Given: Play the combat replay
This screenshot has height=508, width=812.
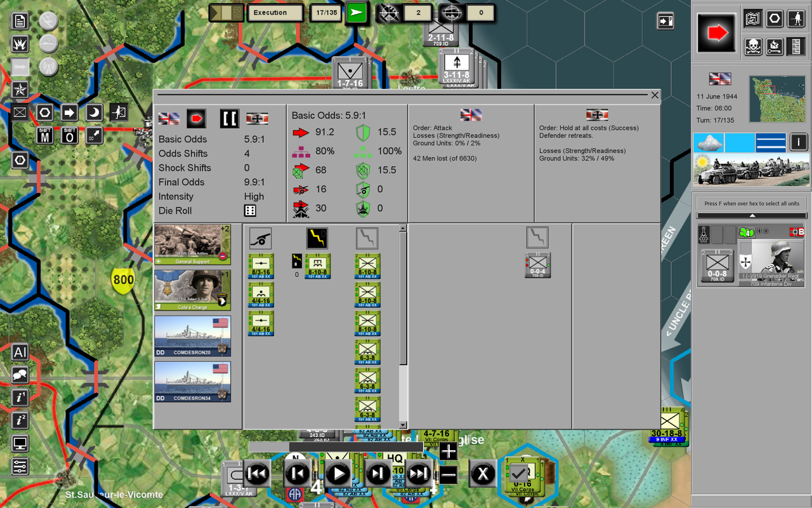Looking at the screenshot, I should tap(338, 473).
